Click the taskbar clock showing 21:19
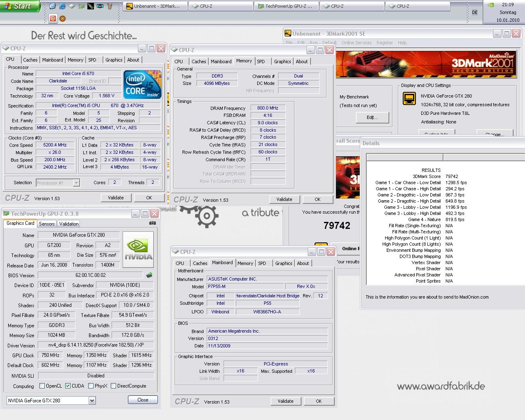525x420 pixels. coord(507,5)
